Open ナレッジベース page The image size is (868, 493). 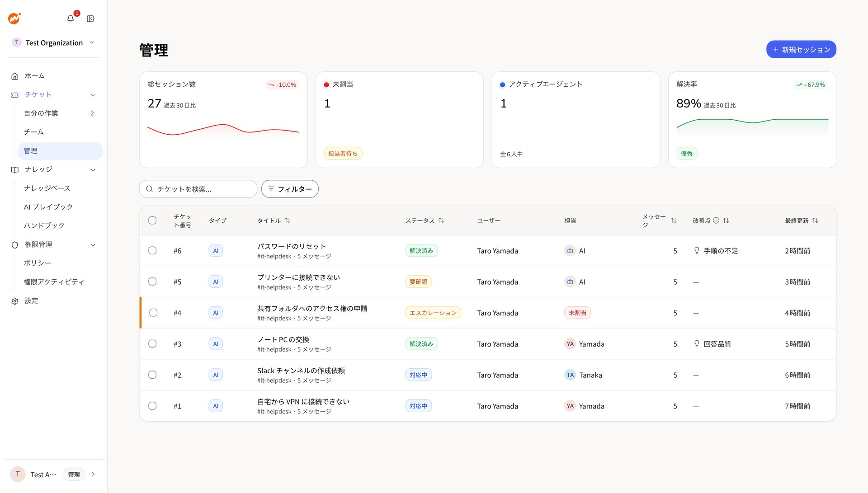(x=60, y=188)
